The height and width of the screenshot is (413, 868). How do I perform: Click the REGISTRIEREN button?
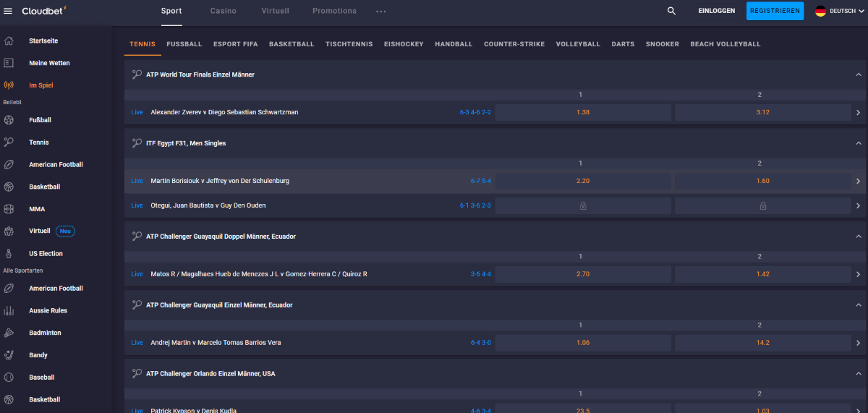[x=775, y=11]
